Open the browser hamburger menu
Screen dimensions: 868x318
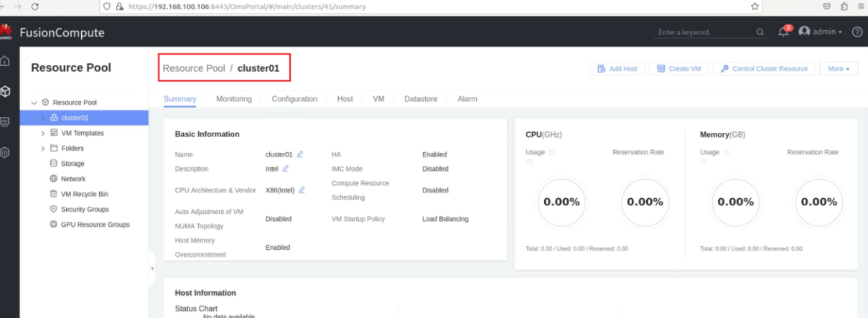pyautogui.click(x=861, y=6)
